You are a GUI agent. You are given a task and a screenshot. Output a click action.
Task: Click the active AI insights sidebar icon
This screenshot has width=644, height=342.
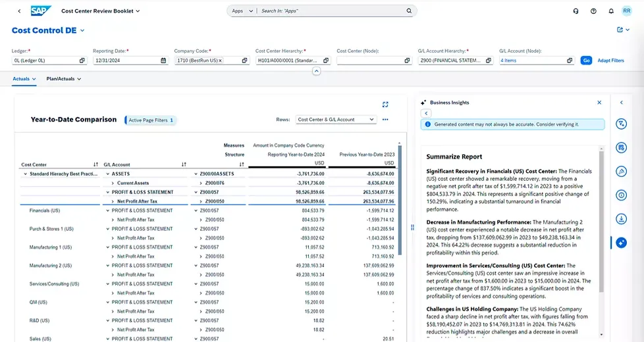pos(622,243)
